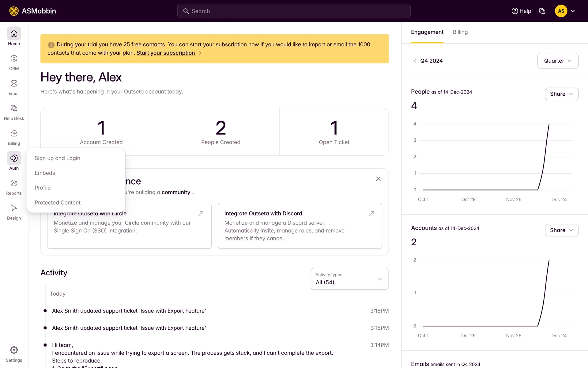Switch to the Billing tab
The width and height of the screenshot is (588, 368).
coord(460,32)
